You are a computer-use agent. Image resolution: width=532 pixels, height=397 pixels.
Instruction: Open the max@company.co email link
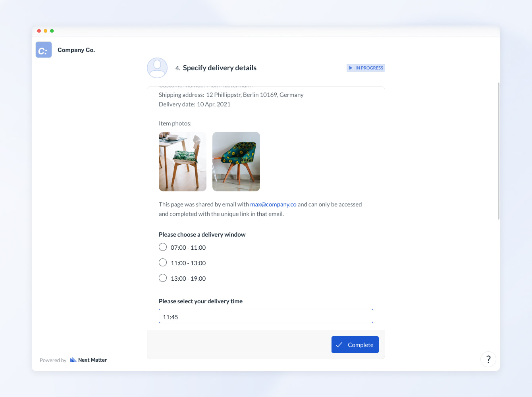click(x=273, y=204)
